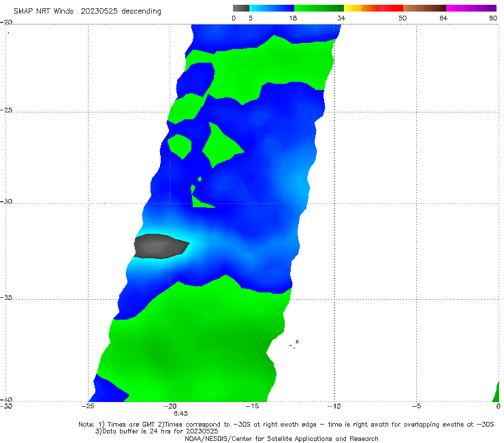Click the 'SMAP NRT Winds 20230525 descending' title
The height and width of the screenshot is (443, 504).
click(87, 12)
